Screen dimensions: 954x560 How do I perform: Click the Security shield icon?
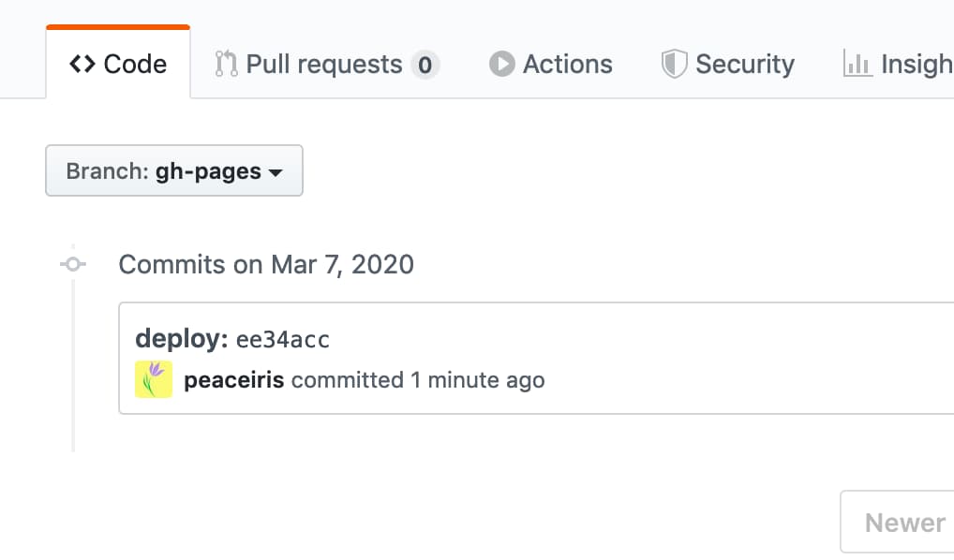(675, 64)
